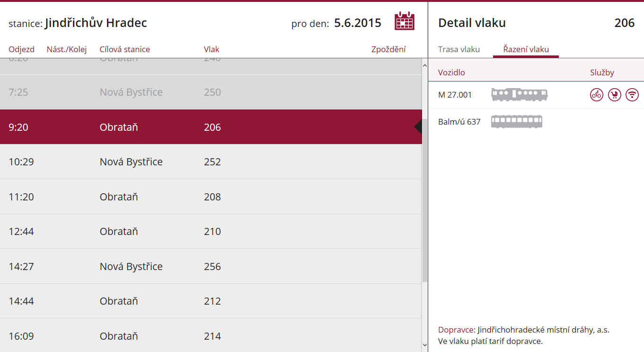Click the 7:25 Nová Bystřice train 250
Viewport: 644px width, 352px height.
[211, 92]
